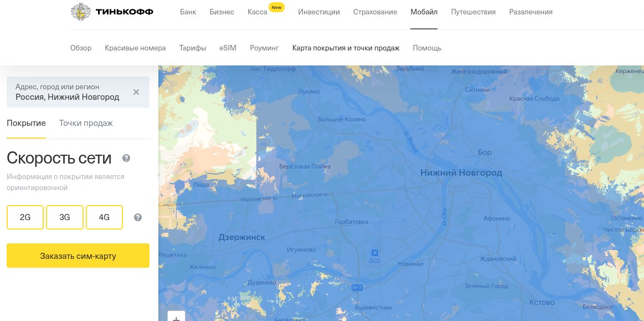The image size is (644, 321).
Task: Open the Инвестиции section
Action: pos(319,12)
